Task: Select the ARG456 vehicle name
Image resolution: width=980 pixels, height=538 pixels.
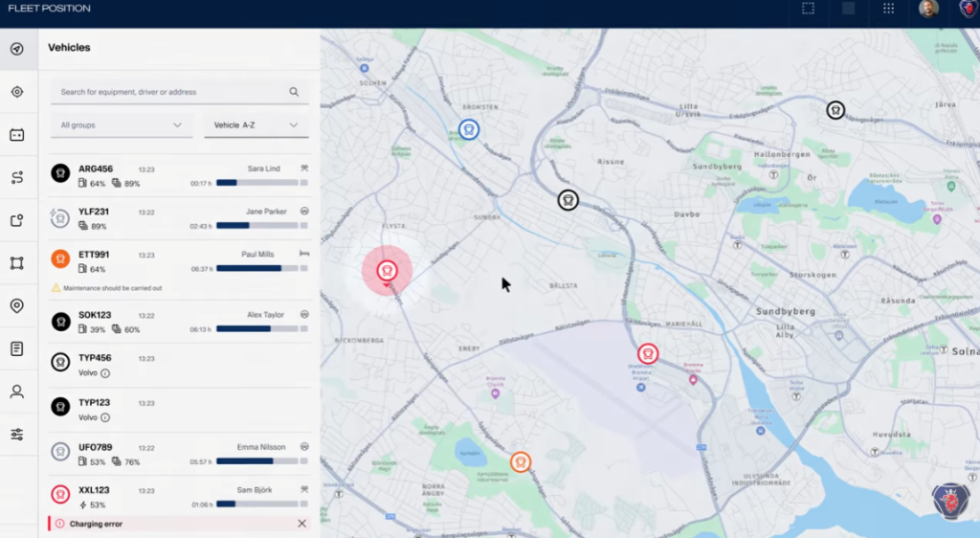Action: point(96,168)
